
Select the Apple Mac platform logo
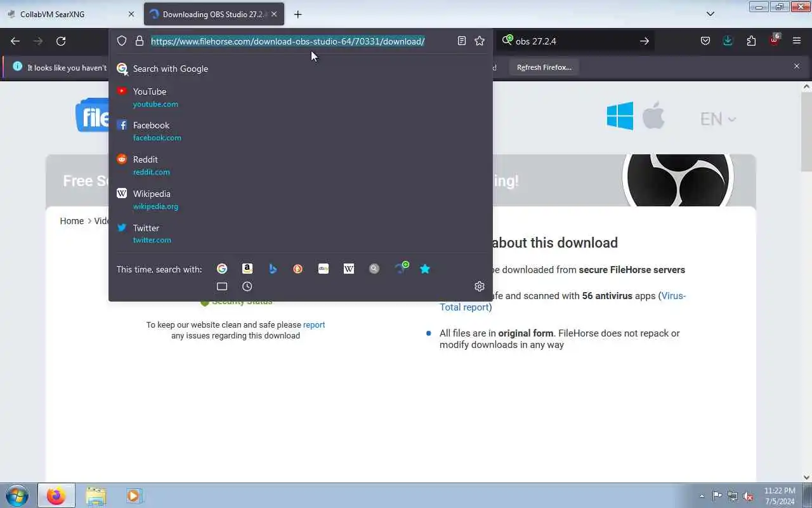click(653, 116)
